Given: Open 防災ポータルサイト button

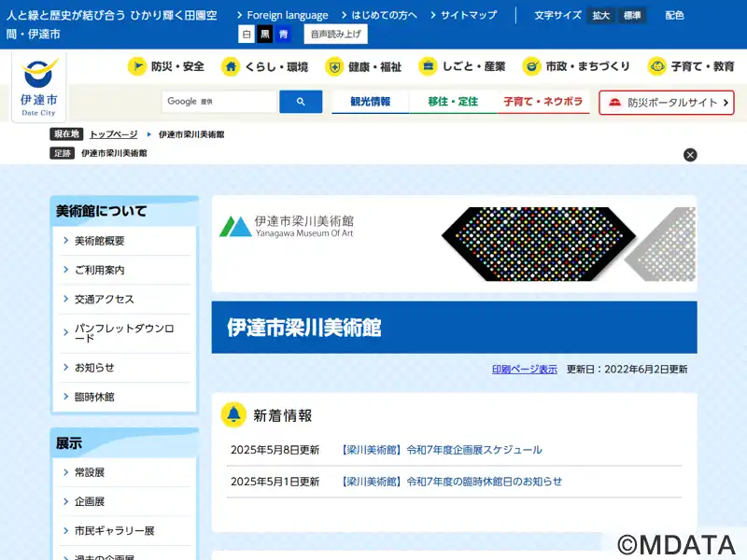Looking at the screenshot, I should coord(667,103).
